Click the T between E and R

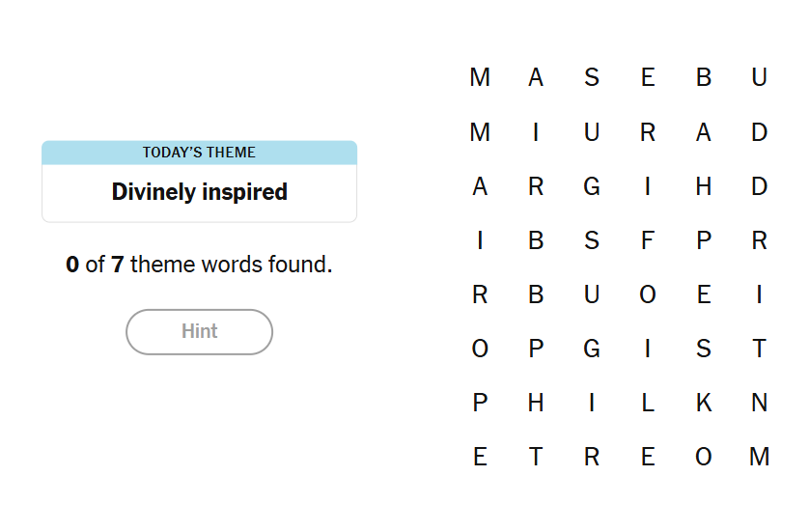point(536,458)
